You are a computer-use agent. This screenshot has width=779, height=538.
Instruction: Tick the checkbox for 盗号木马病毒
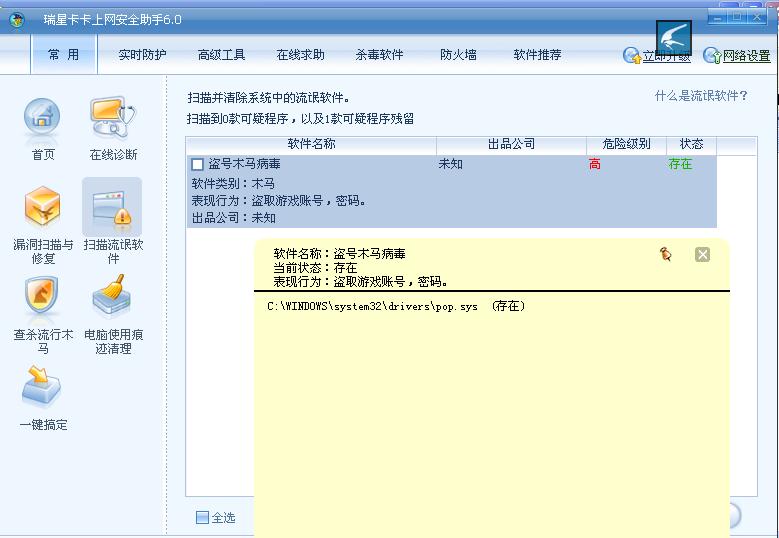click(197, 164)
